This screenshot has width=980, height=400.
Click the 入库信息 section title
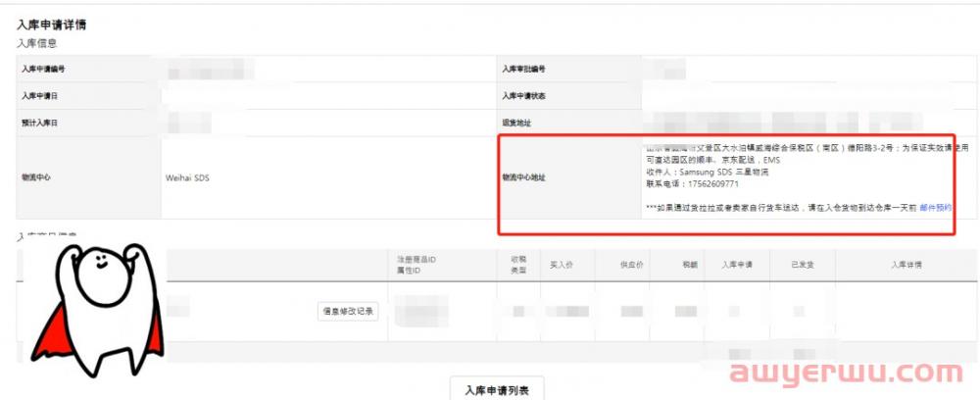coord(37,43)
